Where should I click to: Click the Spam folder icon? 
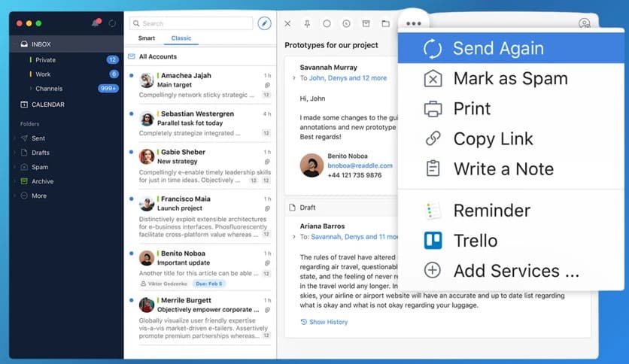point(24,167)
